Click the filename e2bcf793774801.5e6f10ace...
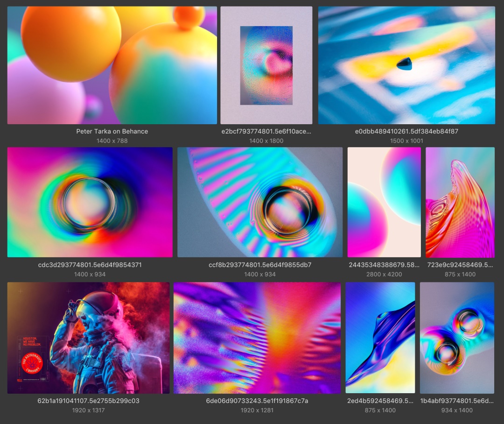 point(266,131)
